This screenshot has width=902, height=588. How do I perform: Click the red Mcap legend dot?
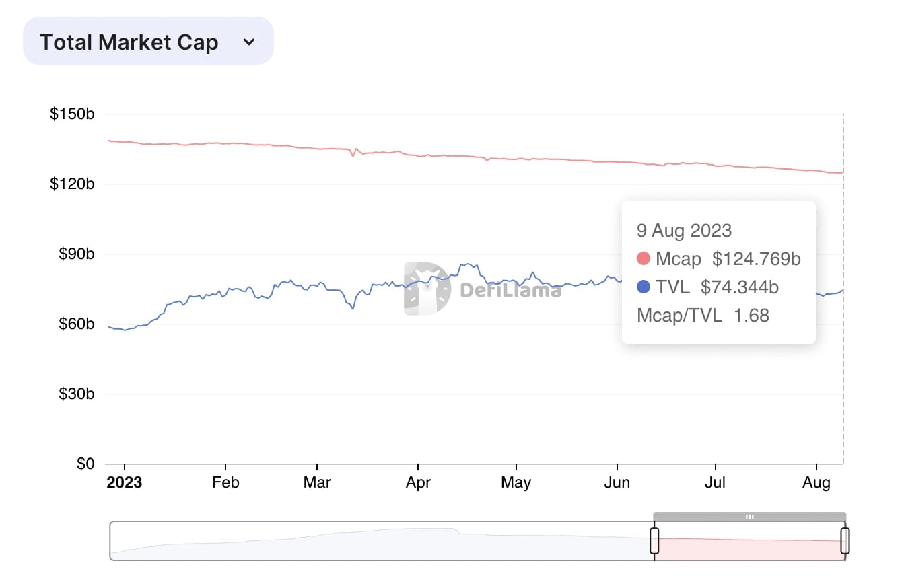pos(644,258)
